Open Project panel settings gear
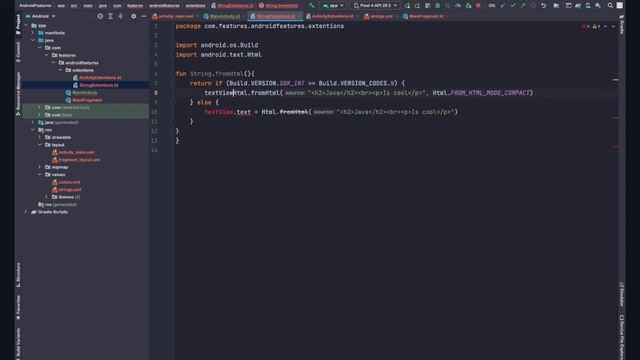Viewport: 640px width, 360px height. (133, 16)
